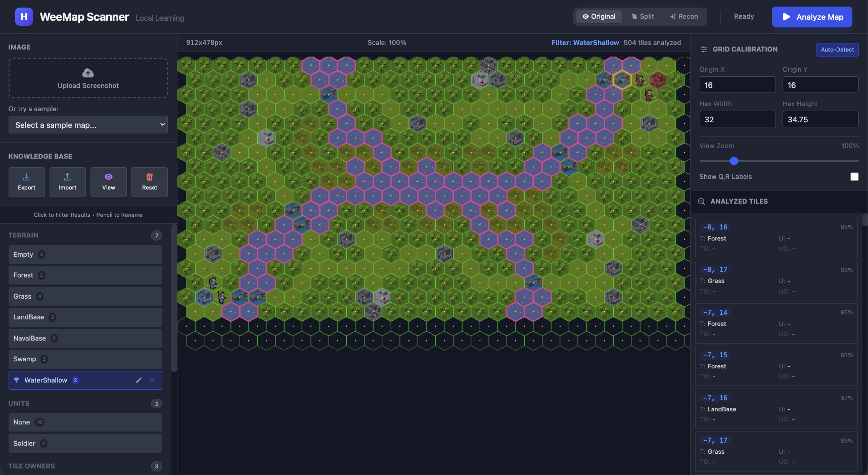Click the Import knowledge base upload icon

(67, 177)
